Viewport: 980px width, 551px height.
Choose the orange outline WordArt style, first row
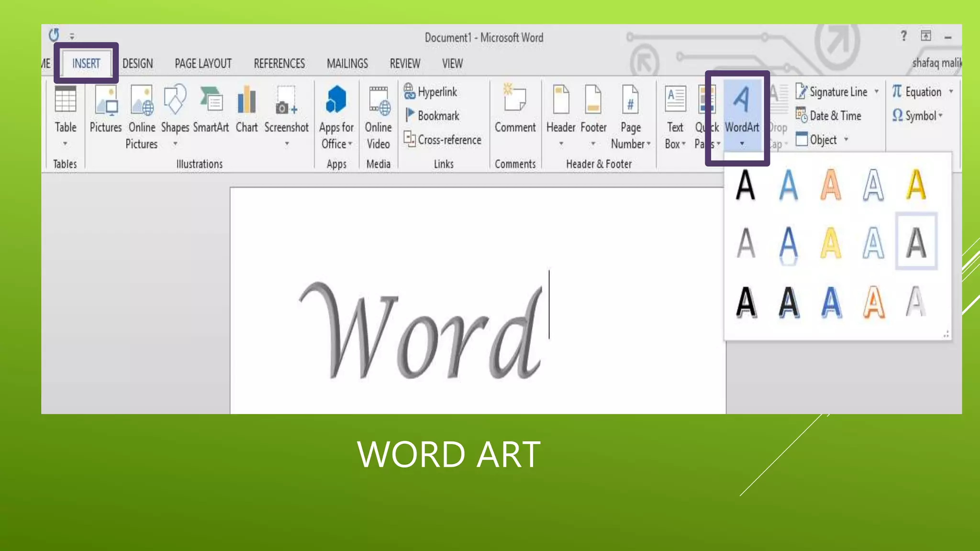click(831, 185)
